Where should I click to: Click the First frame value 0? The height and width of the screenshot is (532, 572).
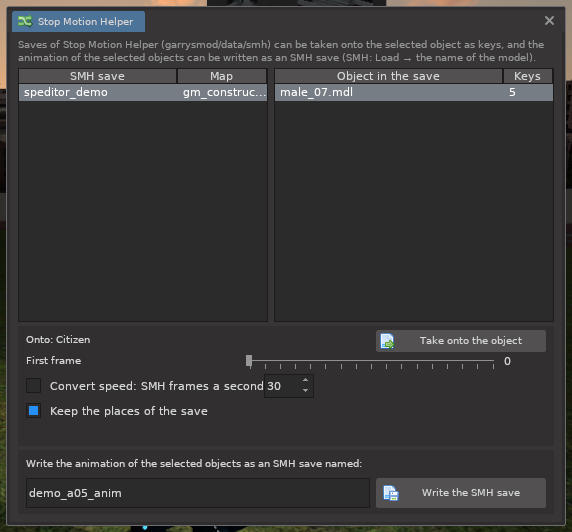507,361
